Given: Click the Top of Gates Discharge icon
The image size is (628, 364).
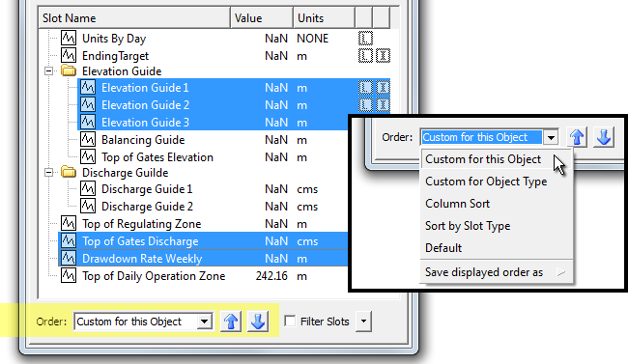Looking at the screenshot, I should coord(69,240).
